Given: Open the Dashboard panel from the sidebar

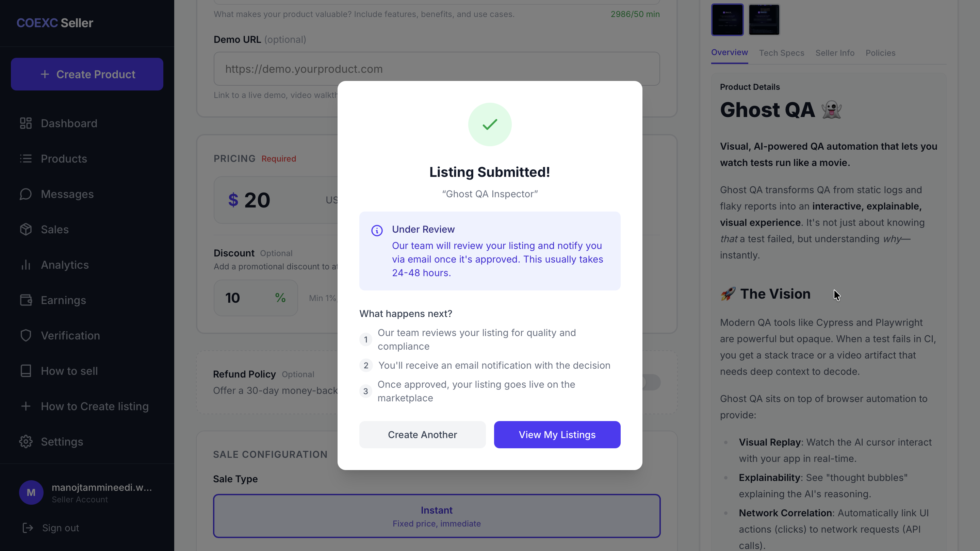Looking at the screenshot, I should (x=68, y=123).
